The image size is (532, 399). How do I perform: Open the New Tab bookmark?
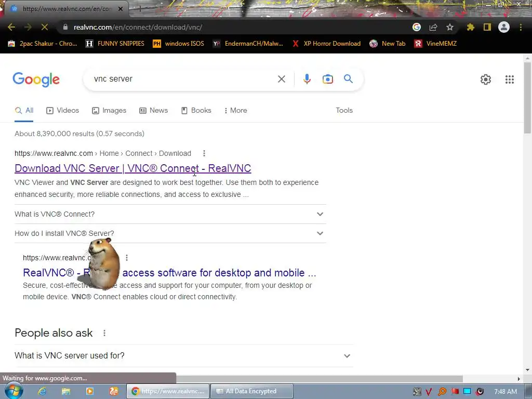click(388, 44)
